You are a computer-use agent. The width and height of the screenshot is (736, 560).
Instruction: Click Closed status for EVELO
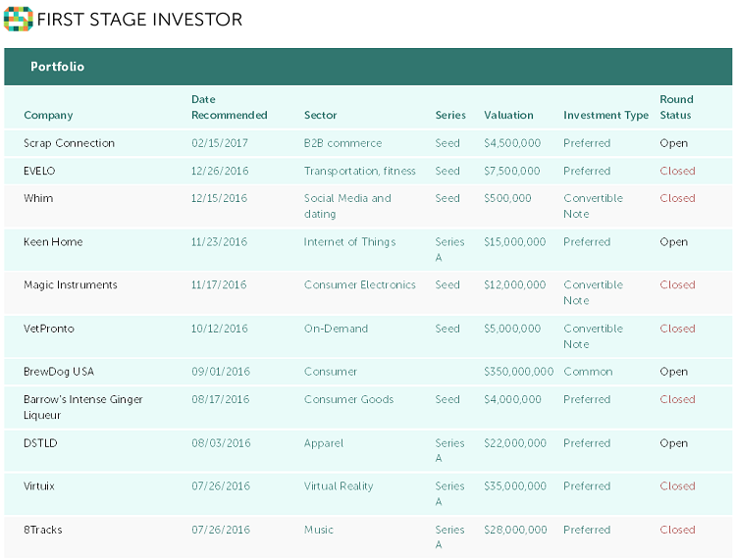tap(677, 171)
